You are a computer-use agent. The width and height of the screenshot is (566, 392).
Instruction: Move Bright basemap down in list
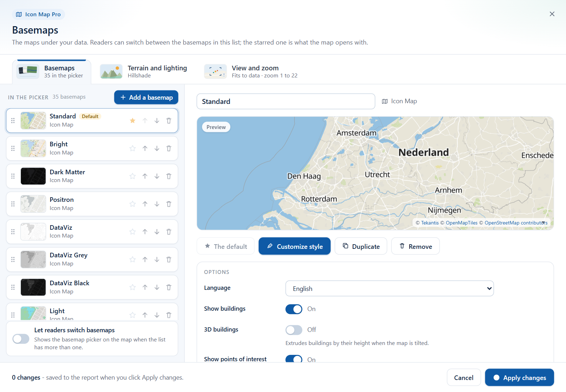[157, 148]
